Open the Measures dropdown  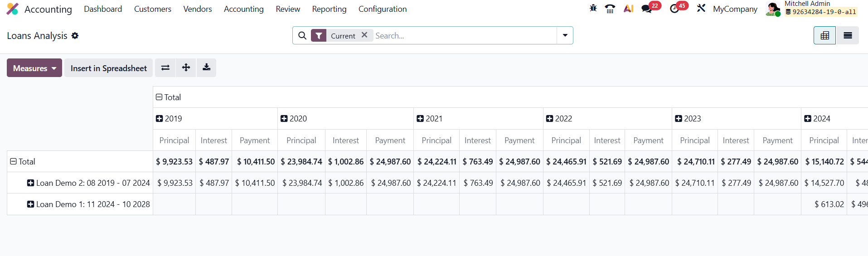click(x=34, y=68)
